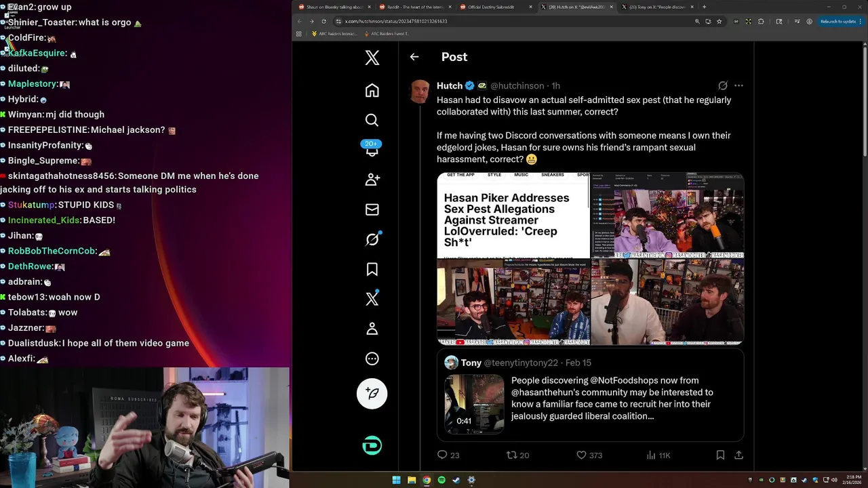The width and height of the screenshot is (868, 488).
Task: Open File Explorer from taskbar
Action: 412,480
